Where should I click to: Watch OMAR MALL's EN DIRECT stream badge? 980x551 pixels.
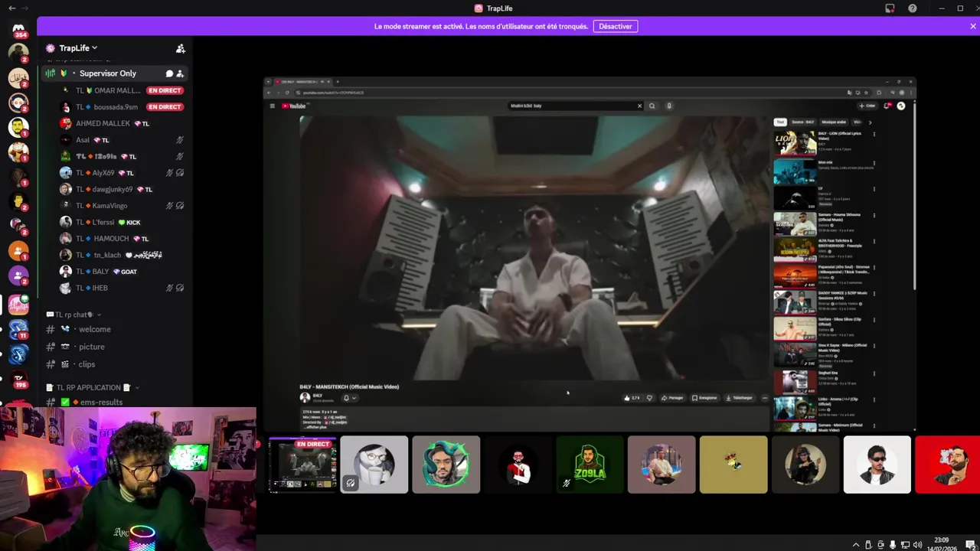[165, 90]
